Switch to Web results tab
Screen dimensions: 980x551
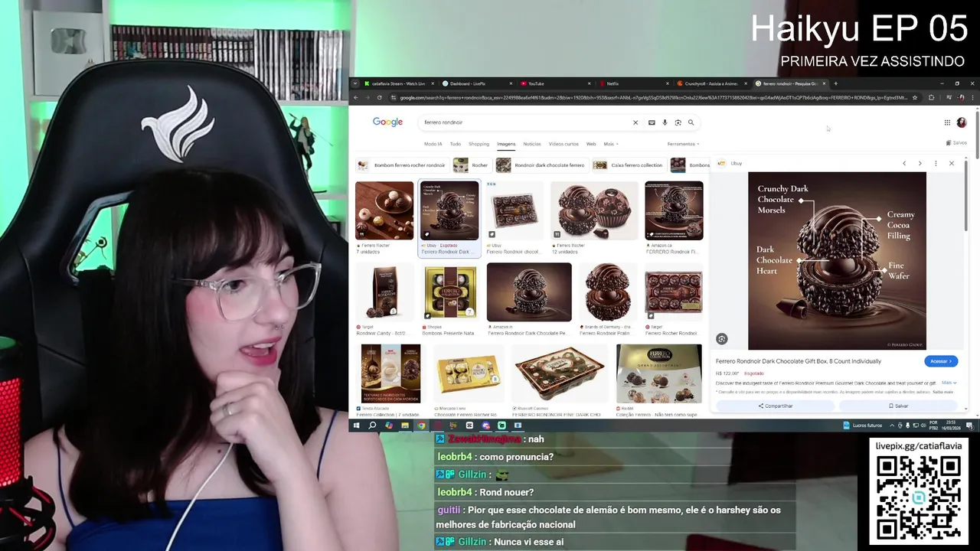click(x=591, y=144)
